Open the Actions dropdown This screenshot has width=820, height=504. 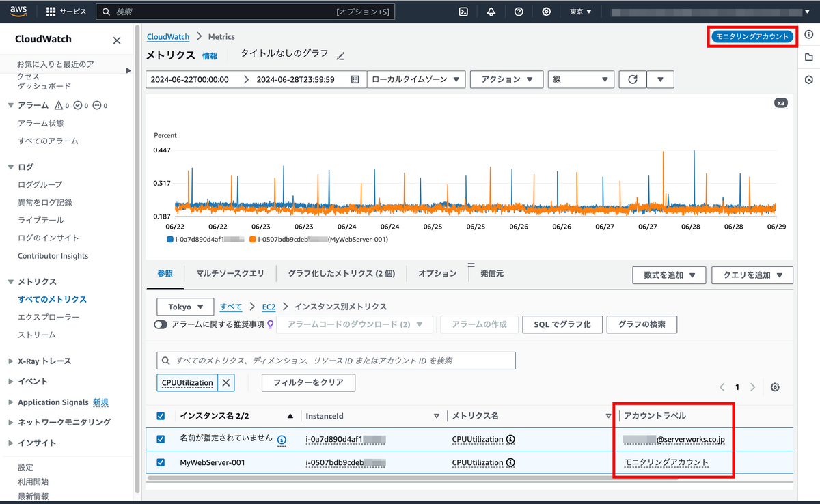click(x=507, y=79)
